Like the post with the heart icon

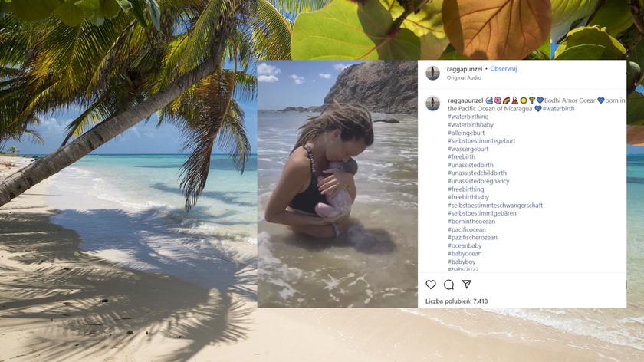(x=431, y=285)
